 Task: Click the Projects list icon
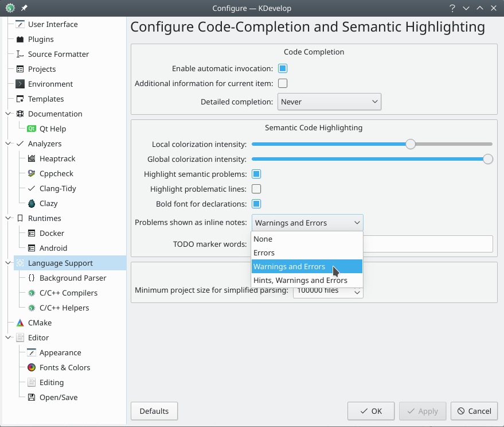pos(20,69)
